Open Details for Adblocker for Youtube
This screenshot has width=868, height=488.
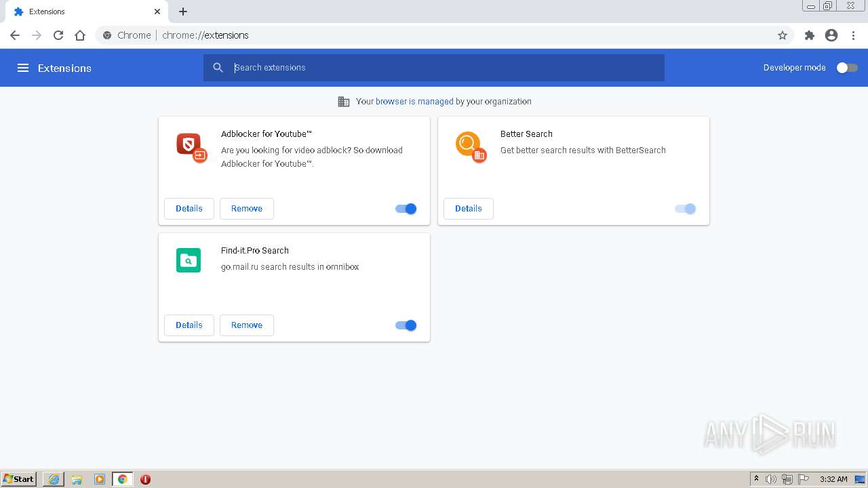click(189, 209)
